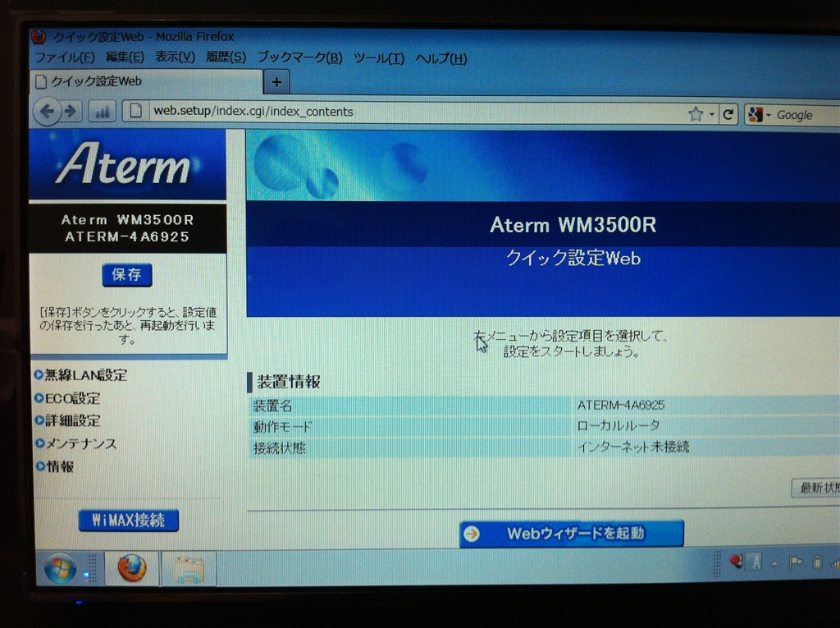Show hidden tray icons arrow

(774, 564)
